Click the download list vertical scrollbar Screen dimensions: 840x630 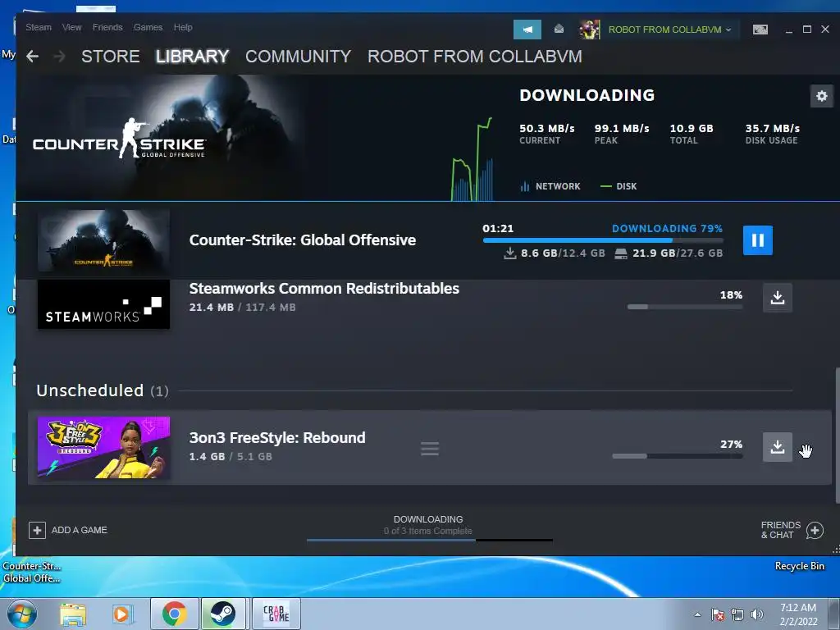pyautogui.click(x=837, y=435)
